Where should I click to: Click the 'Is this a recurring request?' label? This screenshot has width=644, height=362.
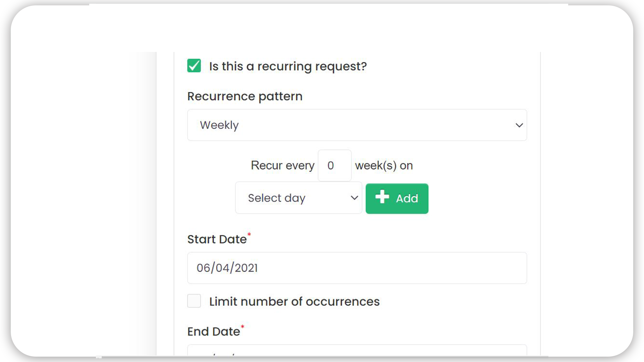pos(288,66)
